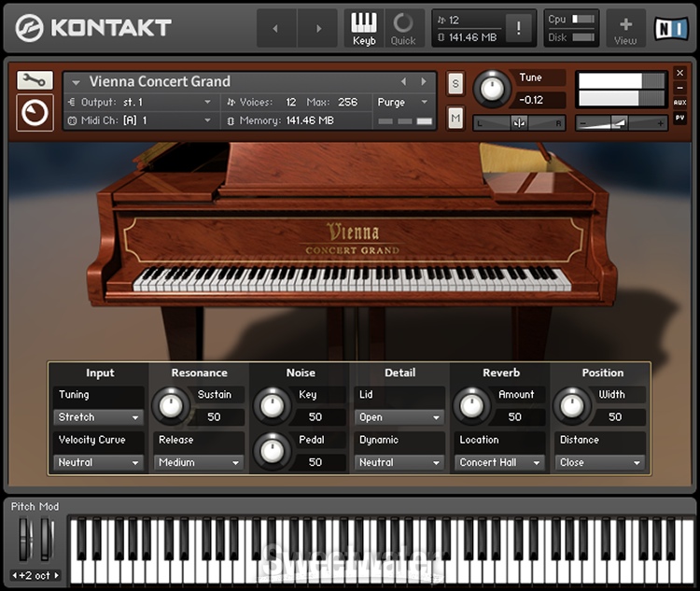The width and height of the screenshot is (700, 591).
Task: Click the Noise Key knob
Action: pos(272,406)
